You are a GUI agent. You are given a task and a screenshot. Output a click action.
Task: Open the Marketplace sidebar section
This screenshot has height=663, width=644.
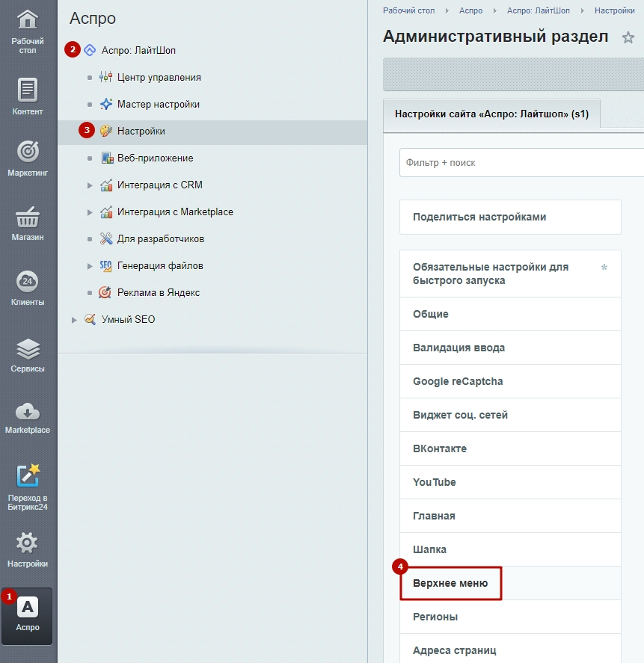(28, 417)
